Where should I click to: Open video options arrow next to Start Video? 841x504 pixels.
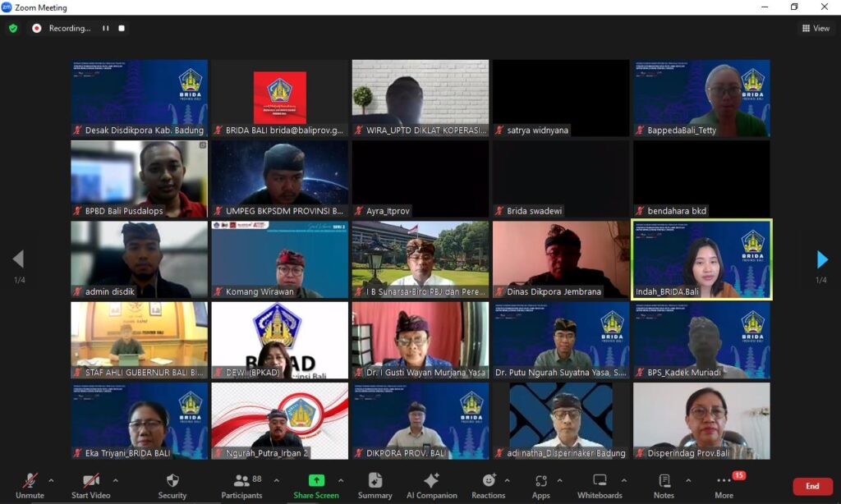115,480
